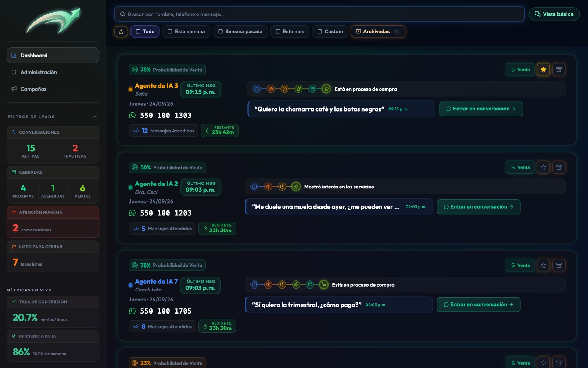Image resolution: width=588 pixels, height=368 pixels.
Task: Archive the Sofía lead conversation
Action: pyautogui.click(x=559, y=70)
